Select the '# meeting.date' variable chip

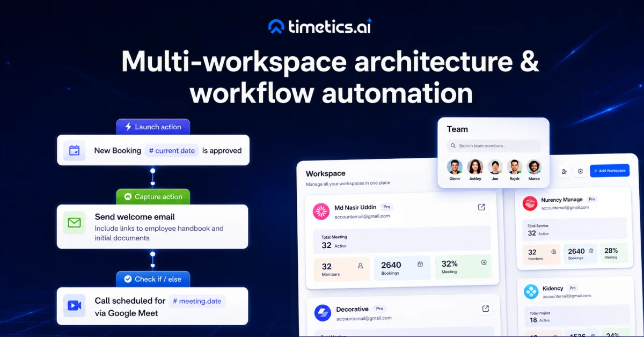(x=197, y=301)
